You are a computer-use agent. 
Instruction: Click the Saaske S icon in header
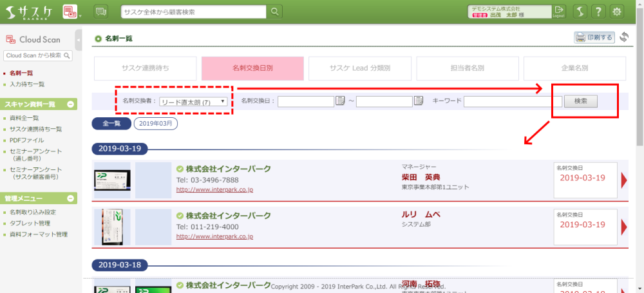point(579,12)
